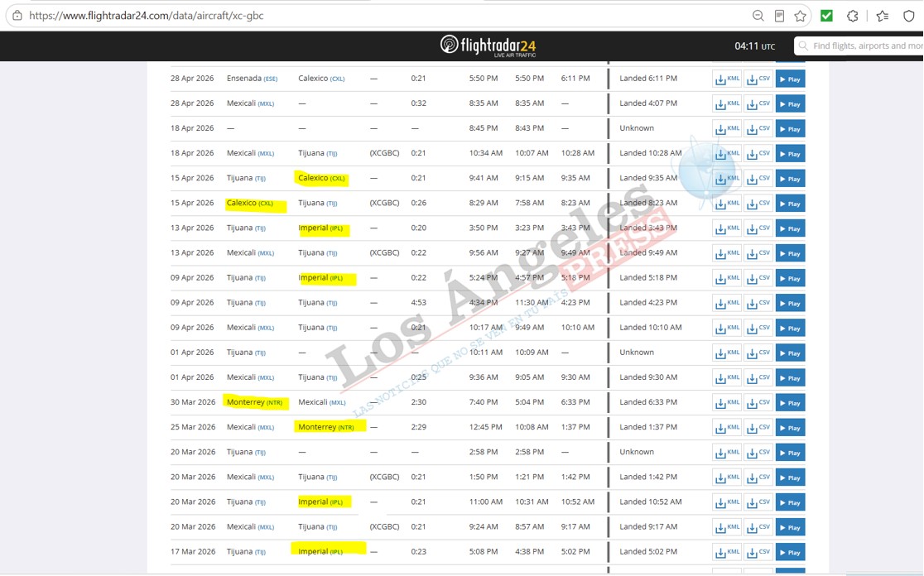
Task: Open Mexicali (MXL) destination on 30 Mar row
Action: (x=322, y=402)
